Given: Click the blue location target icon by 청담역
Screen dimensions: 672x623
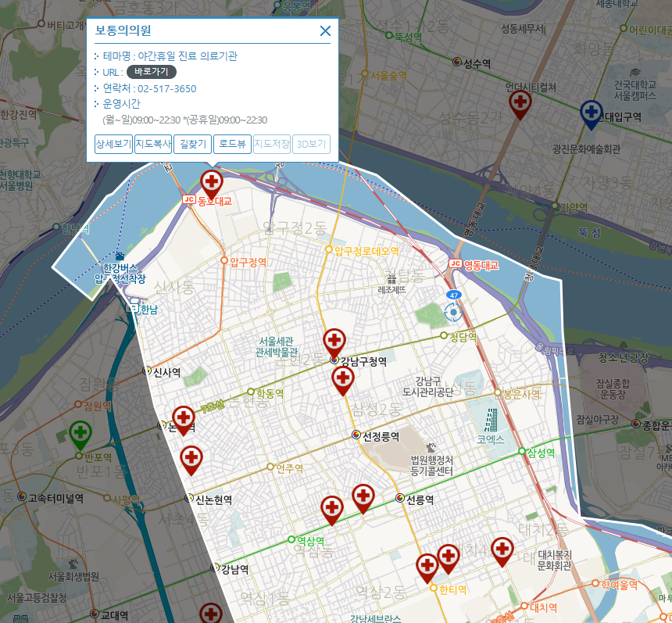Looking at the screenshot, I should coord(453,312).
